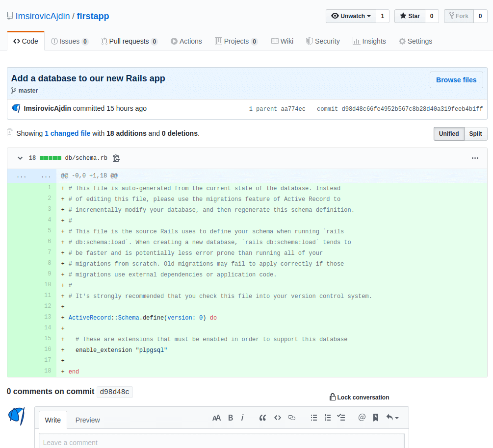This screenshot has width=493, height=448.
Task: Click the text size (AA) formatting icon
Action: pyautogui.click(x=216, y=418)
